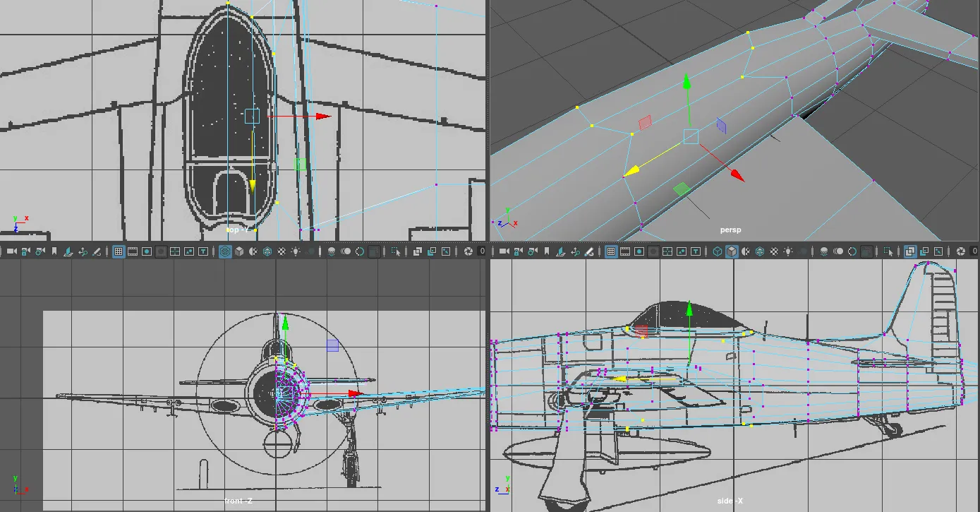Switch to Wireframe shading in the side view toolbar
Image resolution: width=980 pixels, height=512 pixels.
(718, 251)
